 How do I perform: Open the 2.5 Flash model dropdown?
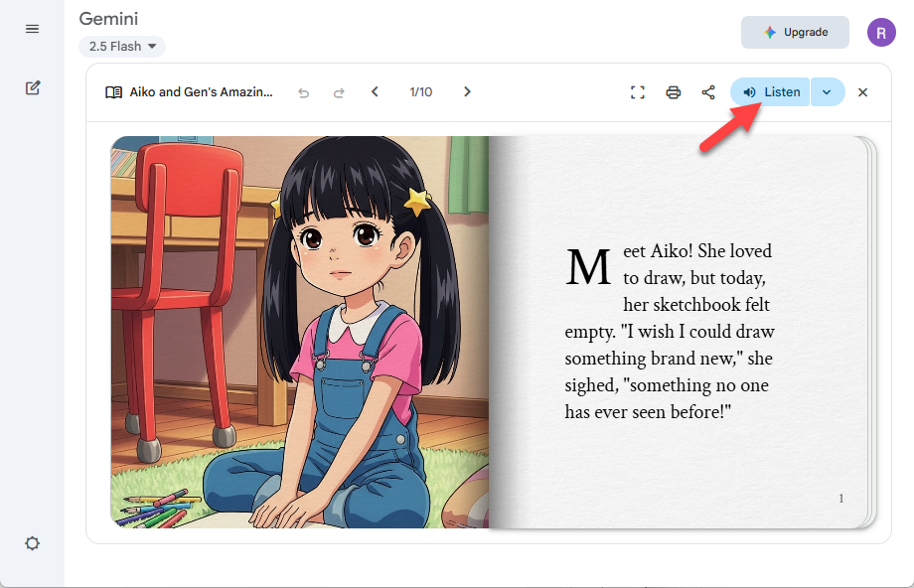point(122,46)
